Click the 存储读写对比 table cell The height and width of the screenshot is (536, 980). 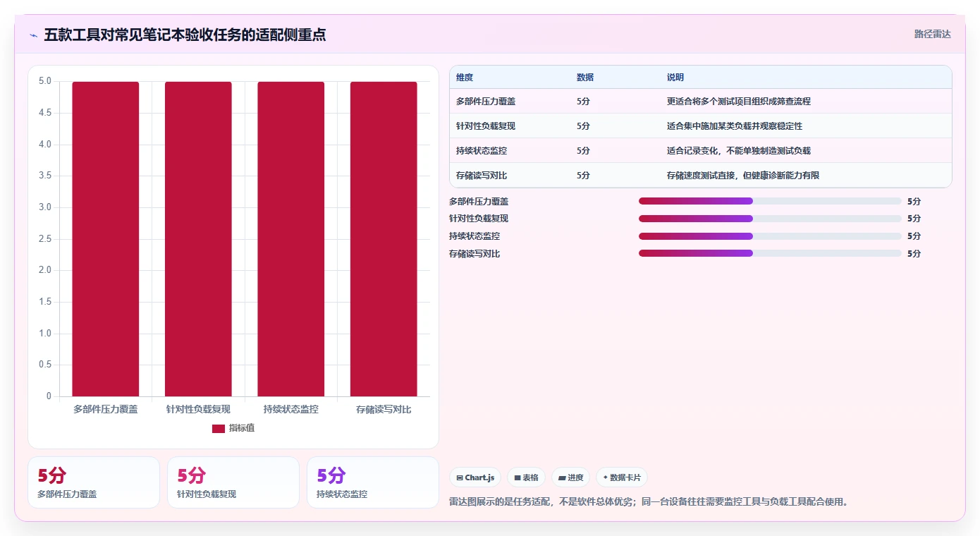(x=482, y=175)
